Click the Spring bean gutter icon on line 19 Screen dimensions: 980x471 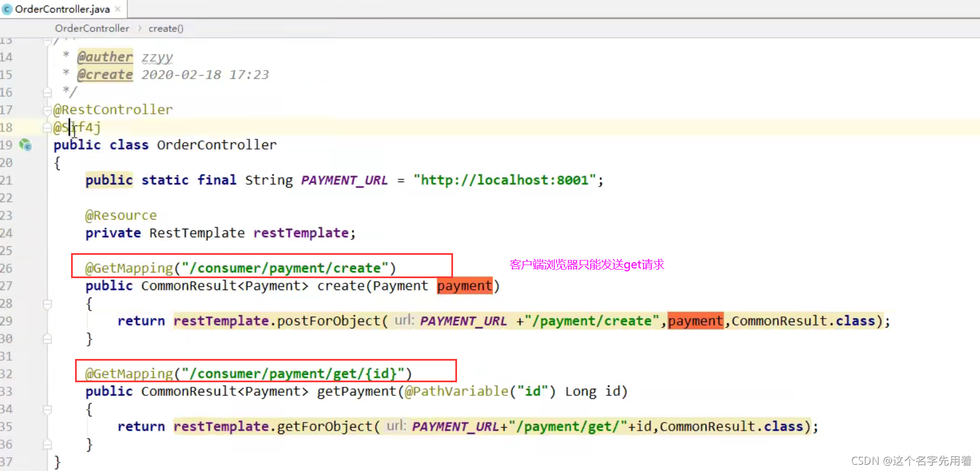click(26, 145)
